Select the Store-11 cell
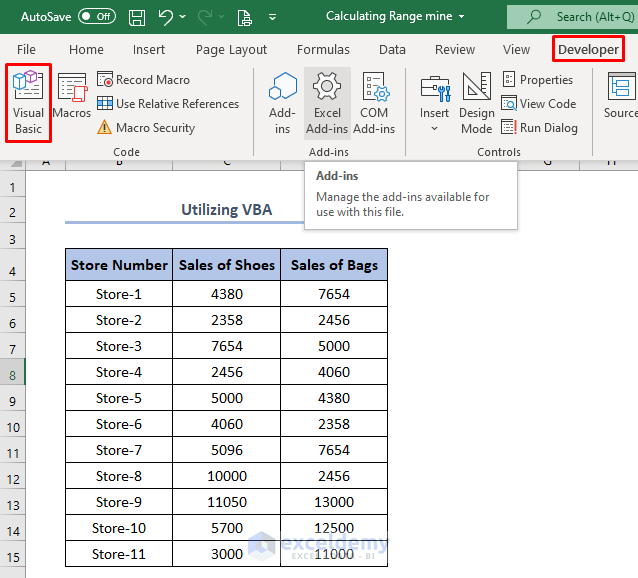638x578 pixels. coord(119,554)
